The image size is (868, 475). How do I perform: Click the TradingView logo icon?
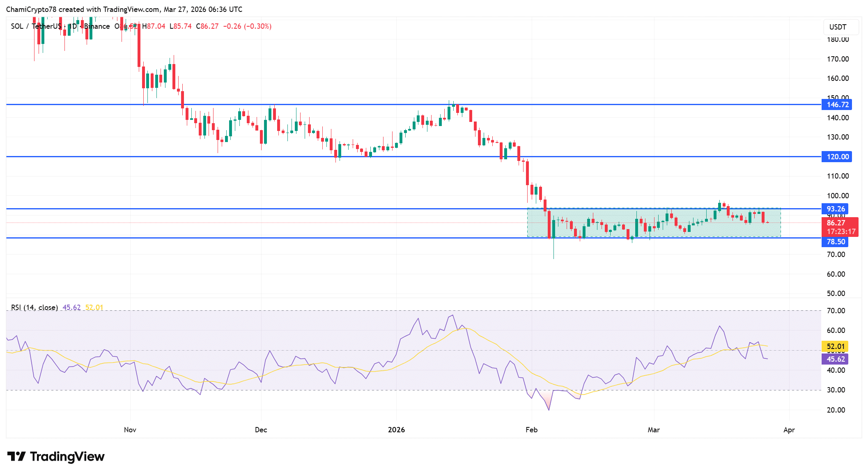pyautogui.click(x=16, y=457)
